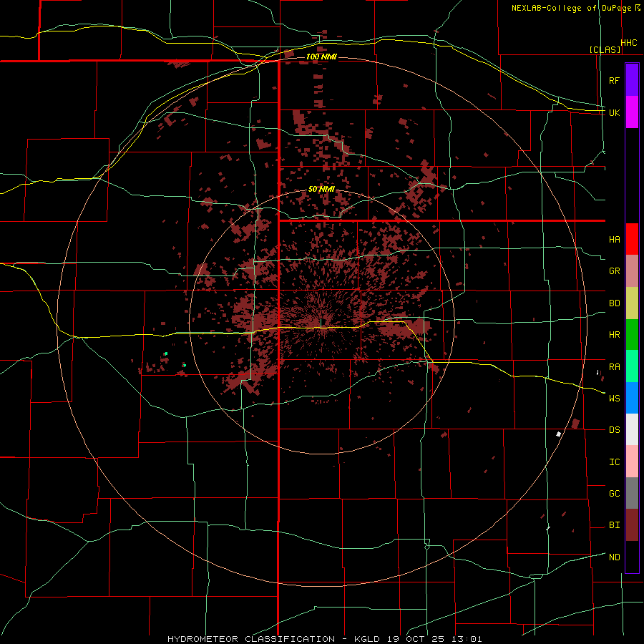Click the RA legend label

click(615, 367)
